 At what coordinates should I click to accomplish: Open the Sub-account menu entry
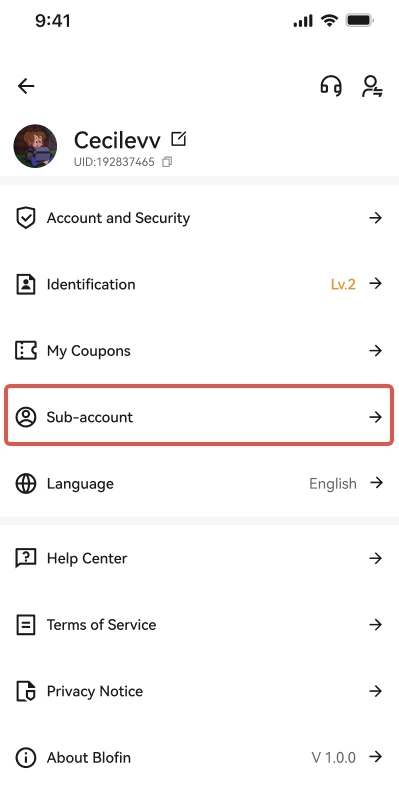[x=199, y=415]
